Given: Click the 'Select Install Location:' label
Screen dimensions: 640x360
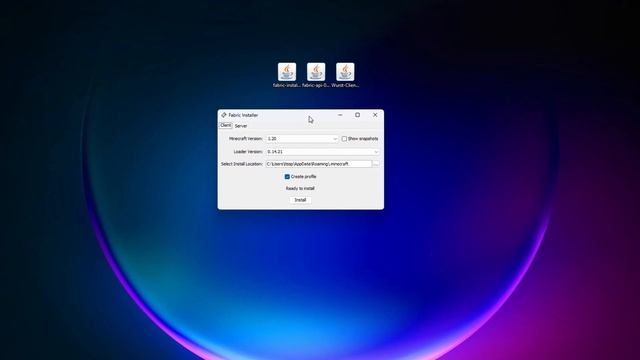Looking at the screenshot, I should click(242, 164).
